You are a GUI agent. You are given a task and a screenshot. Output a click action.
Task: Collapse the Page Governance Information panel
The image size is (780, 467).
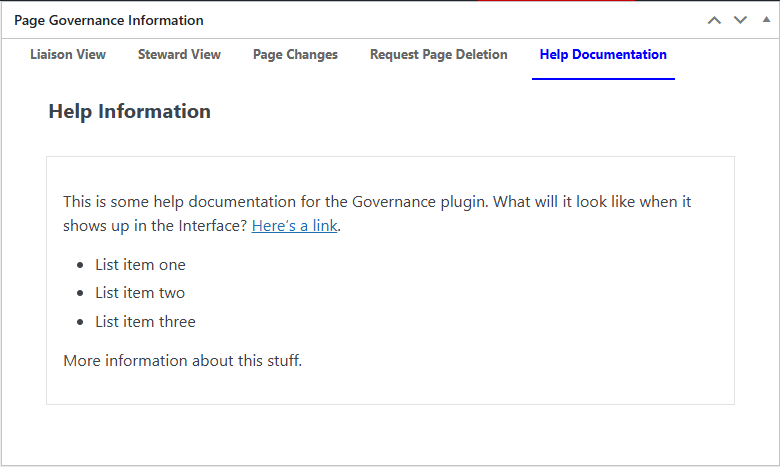[x=766, y=20]
